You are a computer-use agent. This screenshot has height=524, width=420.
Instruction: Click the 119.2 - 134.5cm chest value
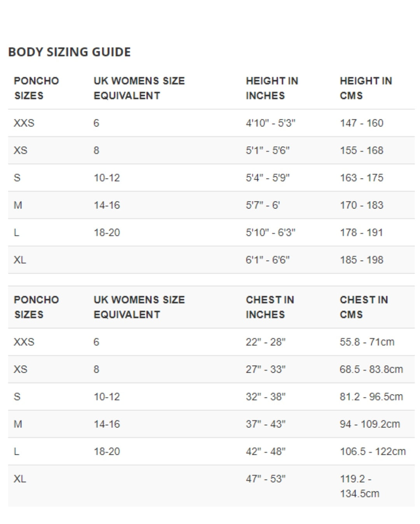pos(360,486)
